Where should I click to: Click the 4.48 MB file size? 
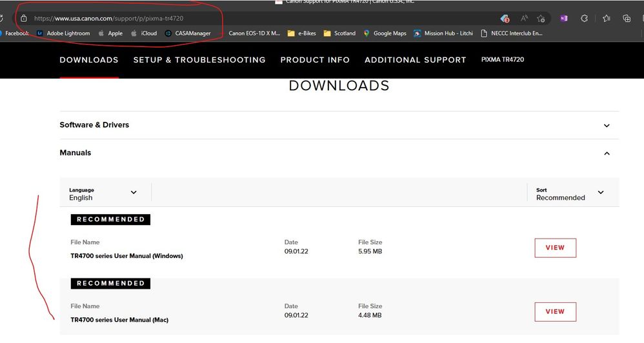pyautogui.click(x=370, y=315)
